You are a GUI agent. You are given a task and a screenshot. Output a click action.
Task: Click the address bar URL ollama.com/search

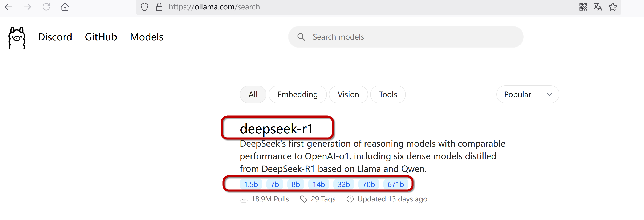pyautogui.click(x=214, y=7)
